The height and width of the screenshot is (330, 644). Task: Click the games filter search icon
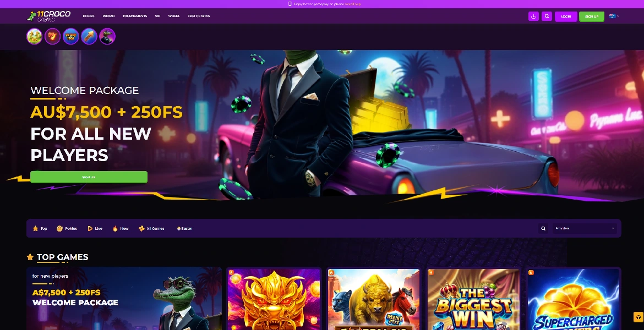[543, 228]
